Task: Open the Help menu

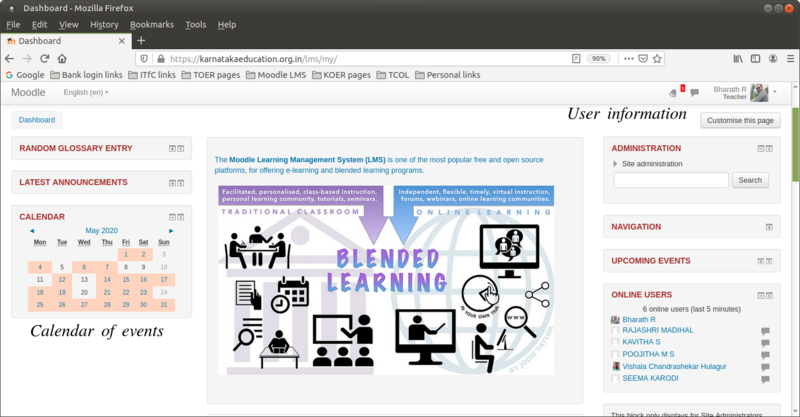Action: coord(227,24)
